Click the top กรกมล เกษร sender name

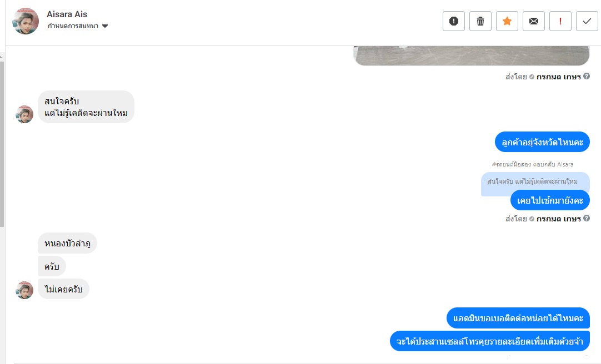pyautogui.click(x=558, y=77)
